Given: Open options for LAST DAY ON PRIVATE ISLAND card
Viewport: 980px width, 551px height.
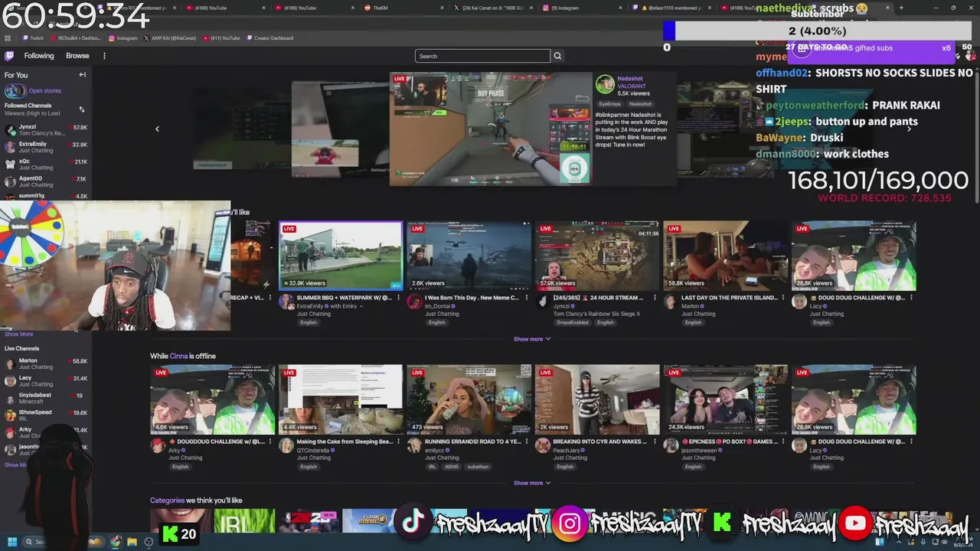Looking at the screenshot, I should pyautogui.click(x=784, y=298).
